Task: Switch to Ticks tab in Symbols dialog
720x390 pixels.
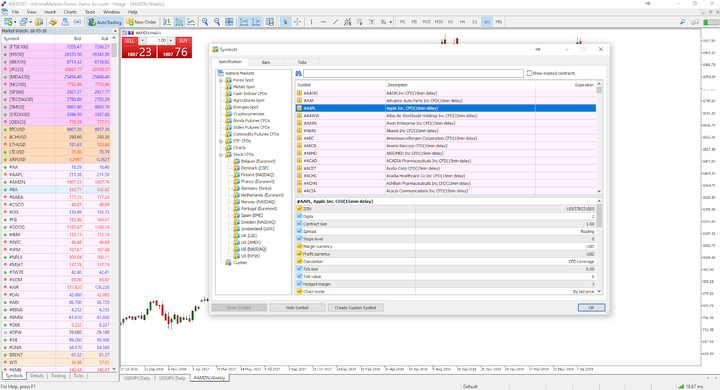Action: click(x=302, y=62)
